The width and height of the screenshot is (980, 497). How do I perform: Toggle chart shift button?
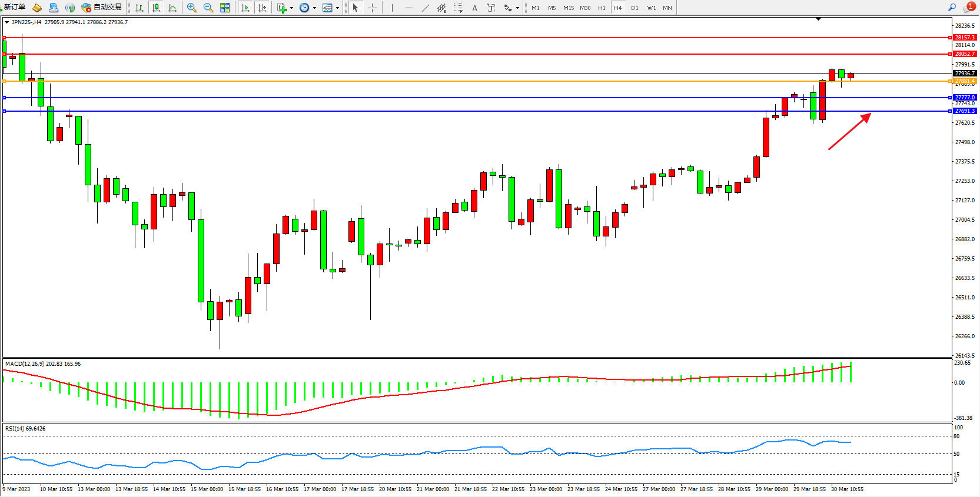262,8
